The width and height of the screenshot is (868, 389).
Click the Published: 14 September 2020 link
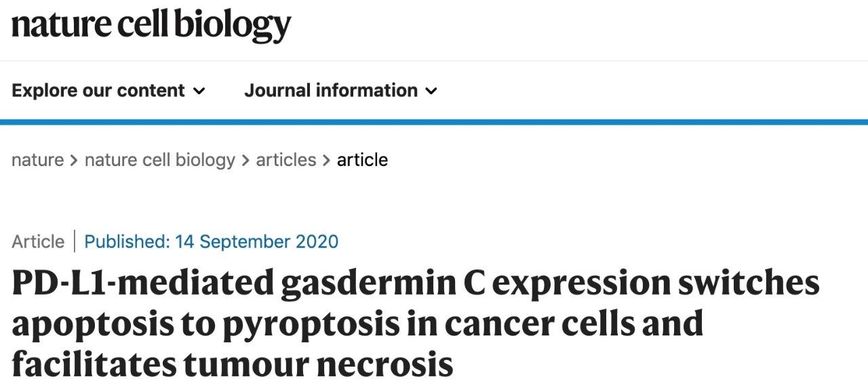point(211,241)
